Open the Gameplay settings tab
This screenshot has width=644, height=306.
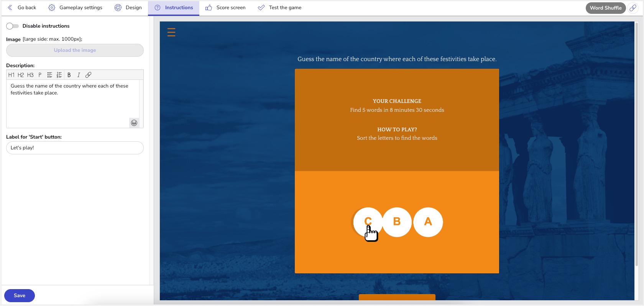click(x=76, y=8)
